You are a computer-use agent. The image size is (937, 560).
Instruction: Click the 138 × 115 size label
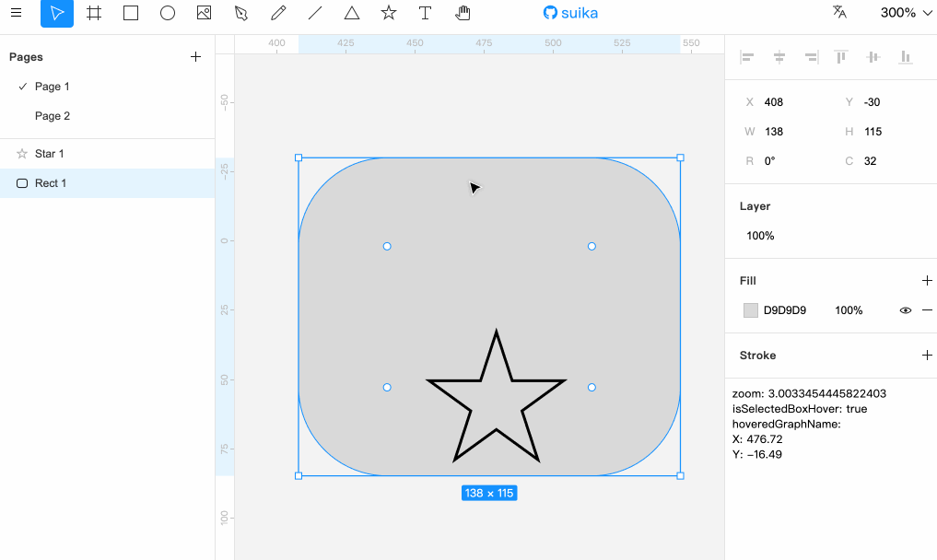click(x=489, y=493)
